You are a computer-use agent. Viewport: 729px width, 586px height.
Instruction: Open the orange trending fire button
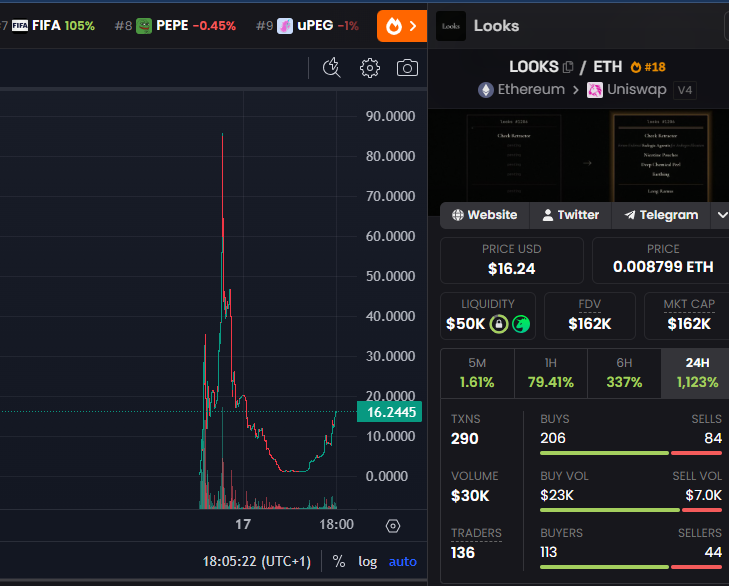tap(402, 26)
